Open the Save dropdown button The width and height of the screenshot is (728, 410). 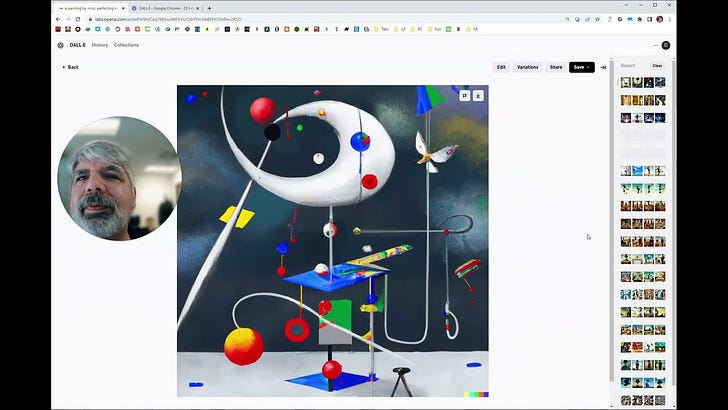pos(582,67)
